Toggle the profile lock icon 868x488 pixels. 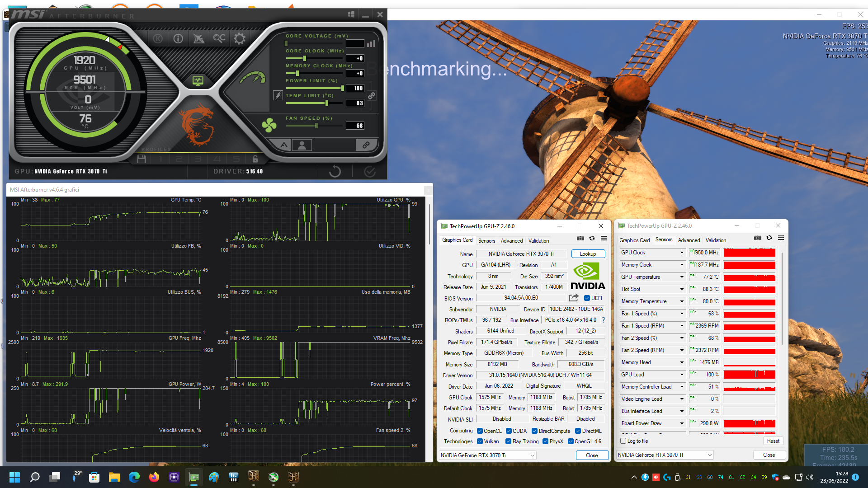pos(255,159)
